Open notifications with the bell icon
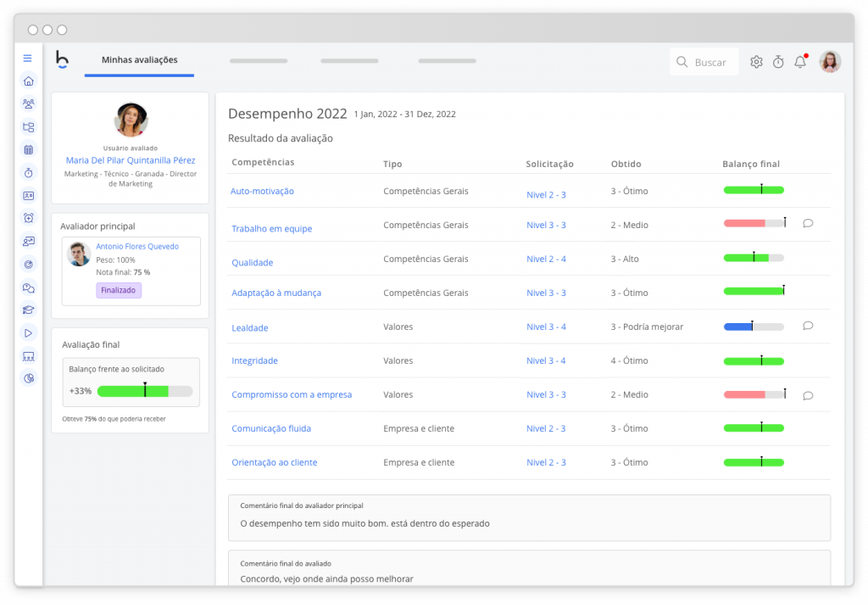868x603 pixels. click(799, 62)
